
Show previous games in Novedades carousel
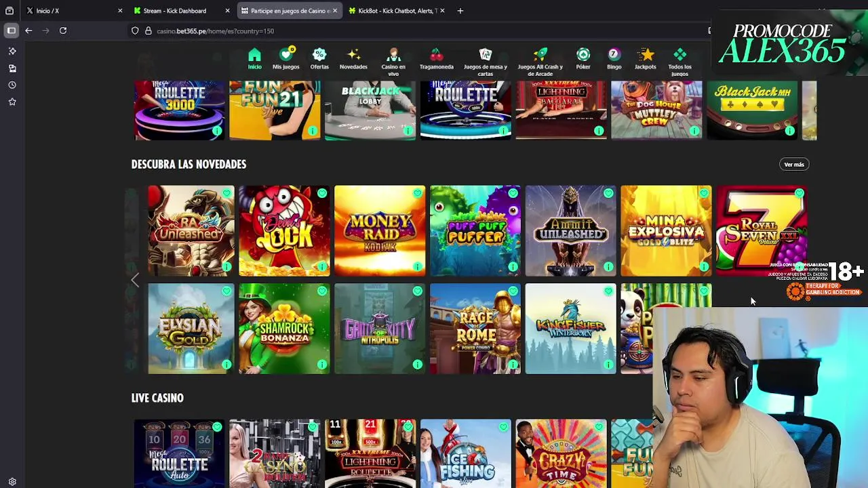[x=135, y=279]
